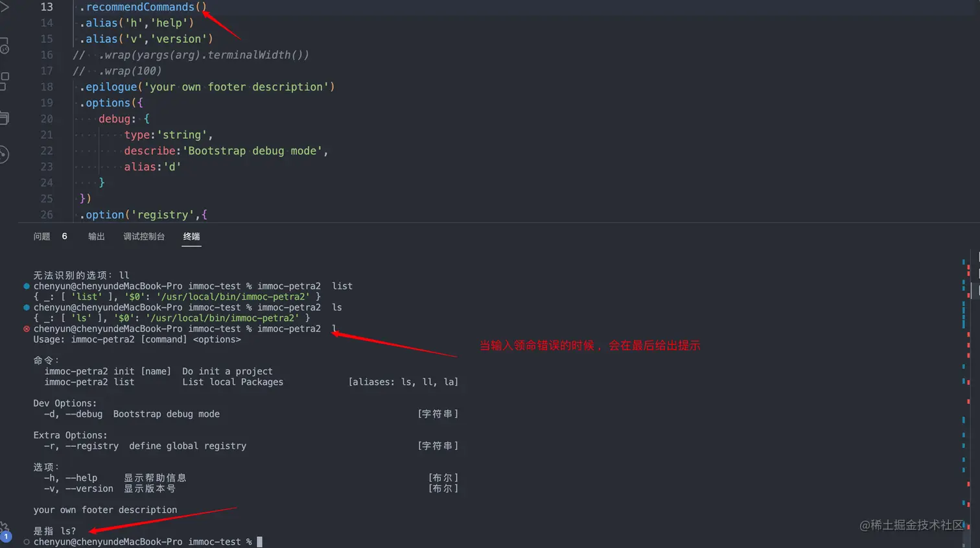This screenshot has height=548, width=980.
Task: Click the .option('registry',{ code on line 26
Action: tap(143, 215)
